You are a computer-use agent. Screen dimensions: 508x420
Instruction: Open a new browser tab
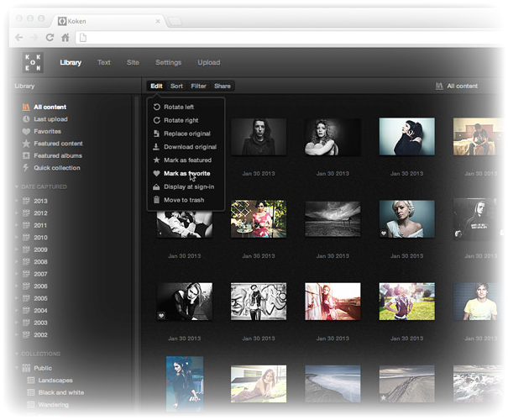click(175, 22)
